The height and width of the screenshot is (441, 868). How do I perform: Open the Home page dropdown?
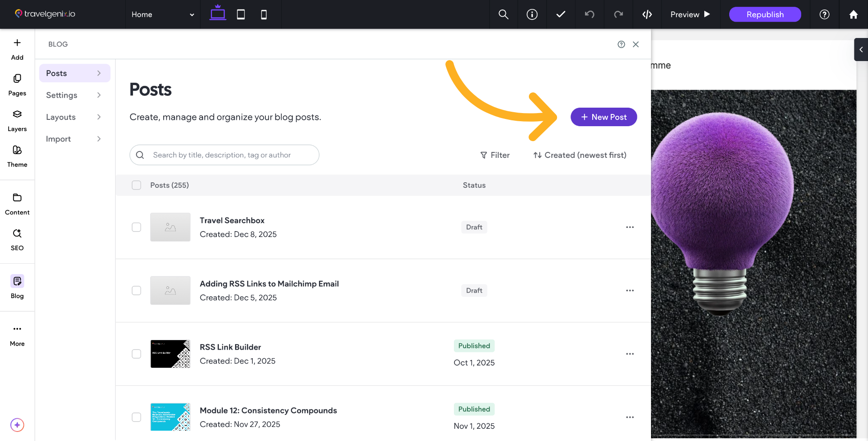[163, 14]
